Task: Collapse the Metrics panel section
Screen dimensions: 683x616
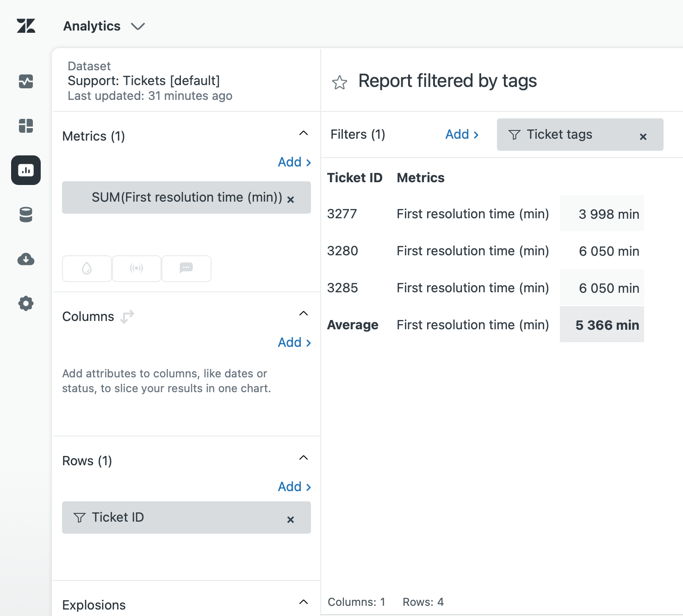Action: click(x=304, y=134)
